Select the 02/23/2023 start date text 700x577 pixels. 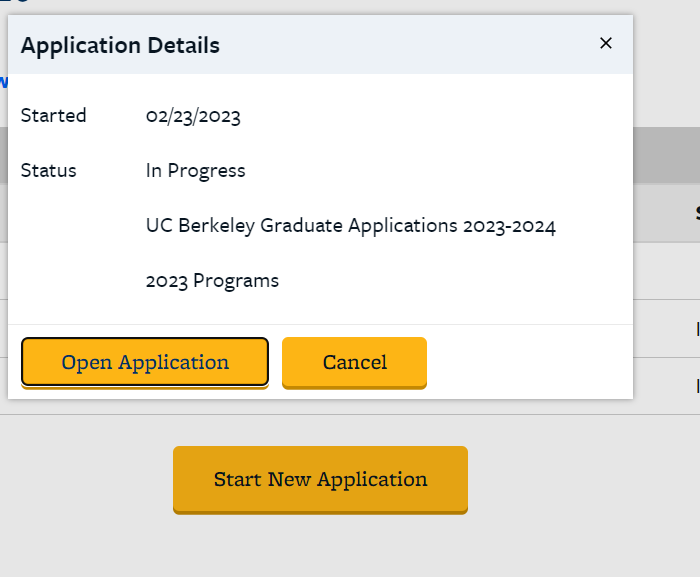[193, 116]
